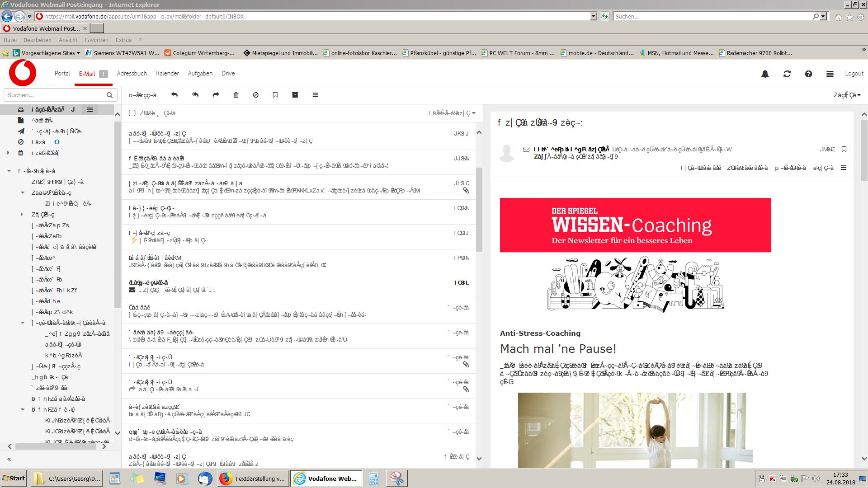Screen dimensions: 868x488
Task: Click the forward arrow in mail toolbar
Action: point(216,95)
